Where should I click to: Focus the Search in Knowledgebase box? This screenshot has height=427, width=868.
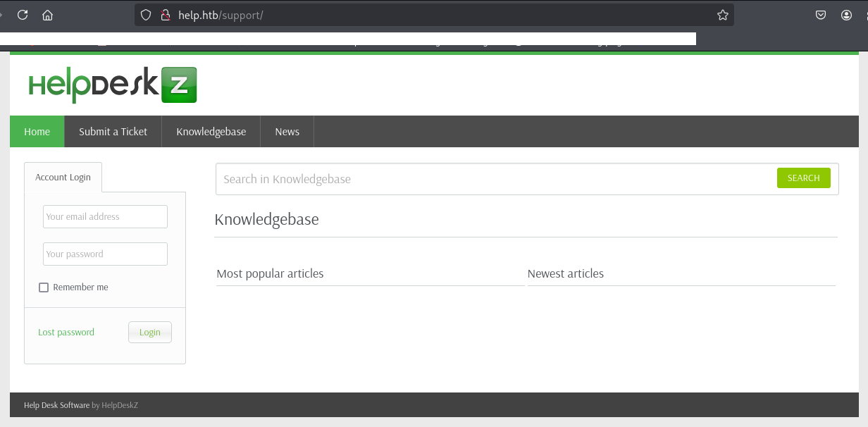coord(493,179)
